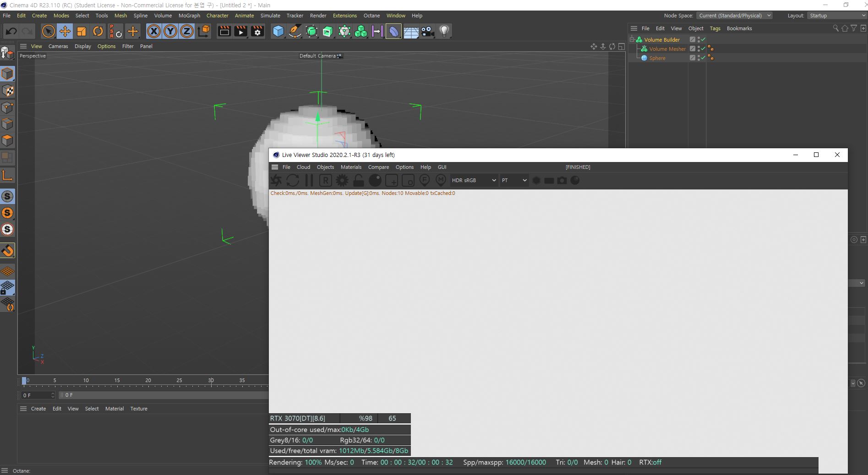Undo the last action
The width and height of the screenshot is (868, 475).
click(11, 31)
